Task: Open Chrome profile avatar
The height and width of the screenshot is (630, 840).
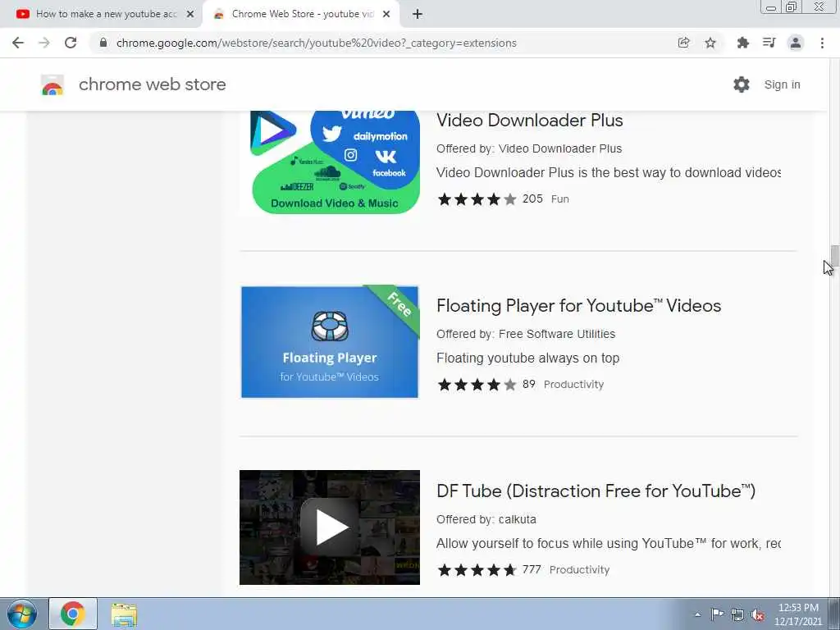Action: [796, 43]
